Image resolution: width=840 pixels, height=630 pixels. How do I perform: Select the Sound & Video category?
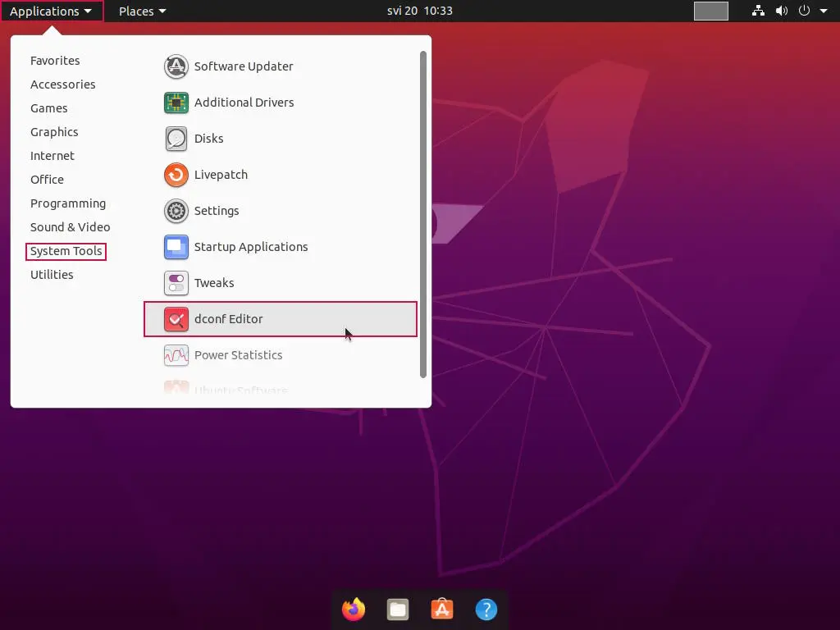[70, 227]
